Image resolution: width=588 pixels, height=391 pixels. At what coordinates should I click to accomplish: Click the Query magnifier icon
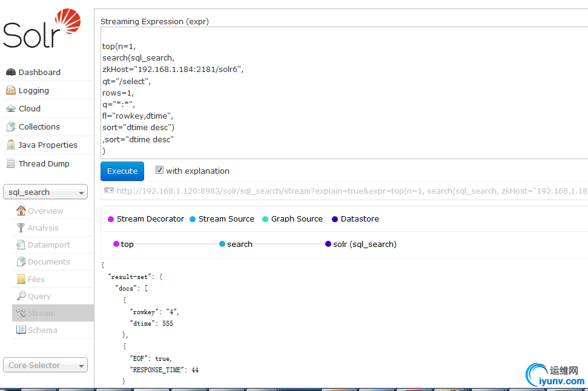click(21, 296)
